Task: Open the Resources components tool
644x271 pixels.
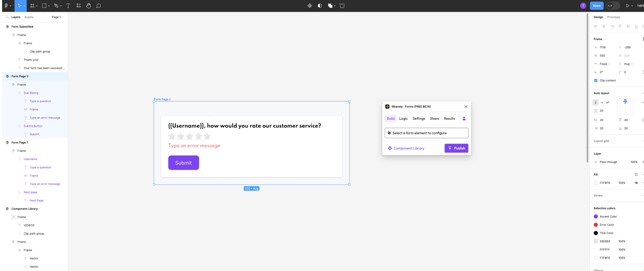Action: click(79, 6)
